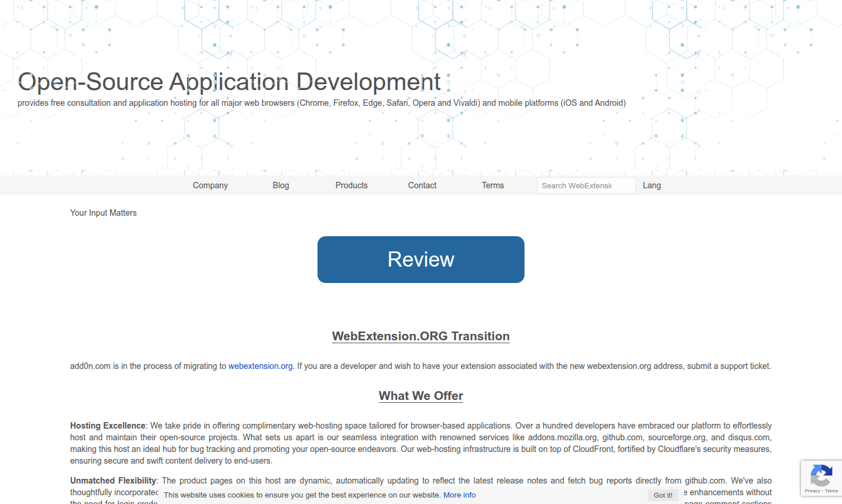
Task: Open the Lang language selector
Action: click(651, 185)
